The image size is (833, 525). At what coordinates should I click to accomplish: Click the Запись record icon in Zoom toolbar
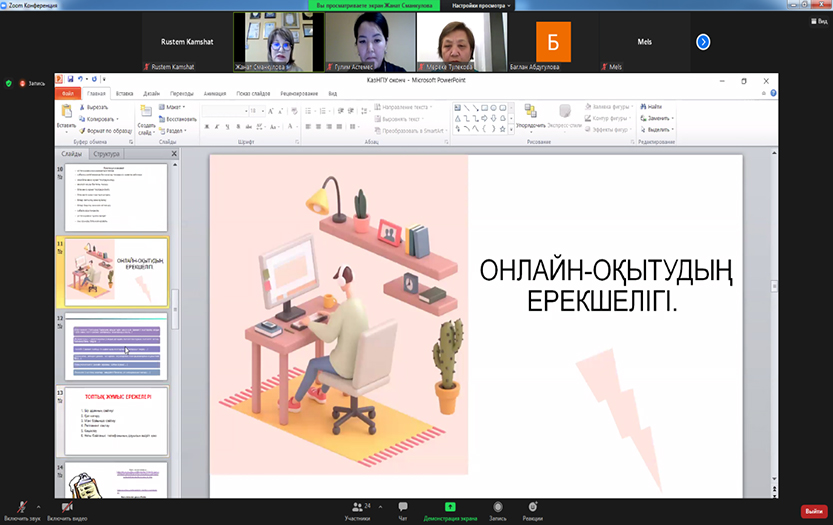coord(497,507)
